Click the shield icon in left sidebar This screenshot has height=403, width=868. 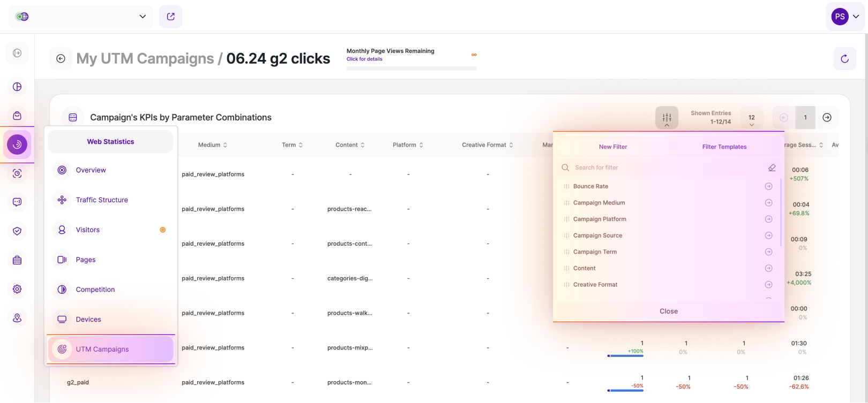(17, 231)
